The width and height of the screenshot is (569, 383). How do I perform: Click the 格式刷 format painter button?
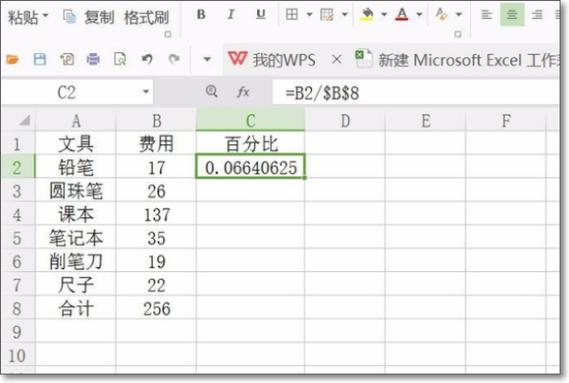pos(147,17)
